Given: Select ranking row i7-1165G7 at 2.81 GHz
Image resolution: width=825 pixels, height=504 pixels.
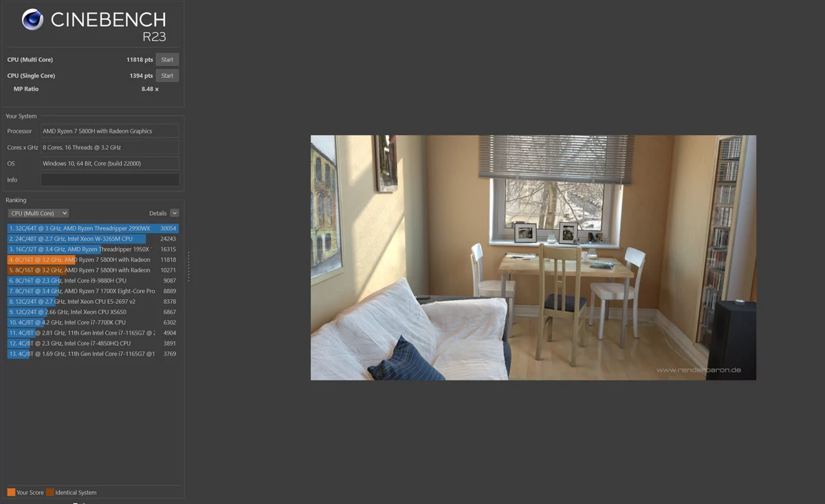Looking at the screenshot, I should click(93, 333).
